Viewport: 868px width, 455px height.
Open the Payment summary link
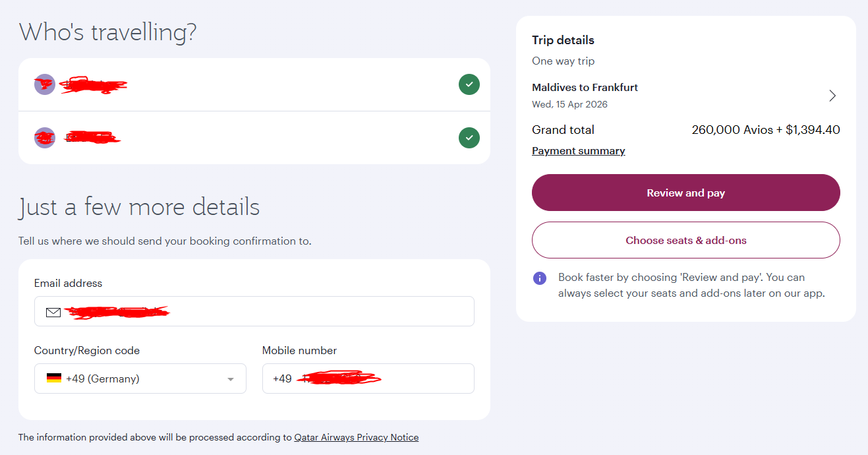[578, 151]
